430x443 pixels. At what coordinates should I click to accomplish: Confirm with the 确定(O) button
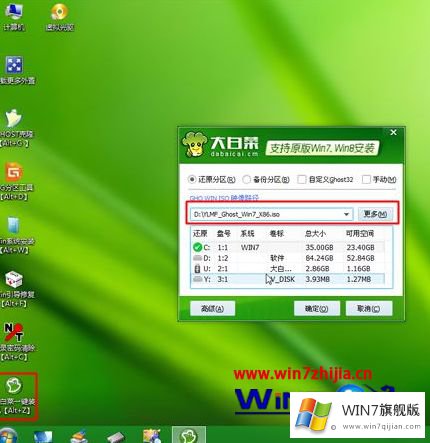(x=317, y=309)
